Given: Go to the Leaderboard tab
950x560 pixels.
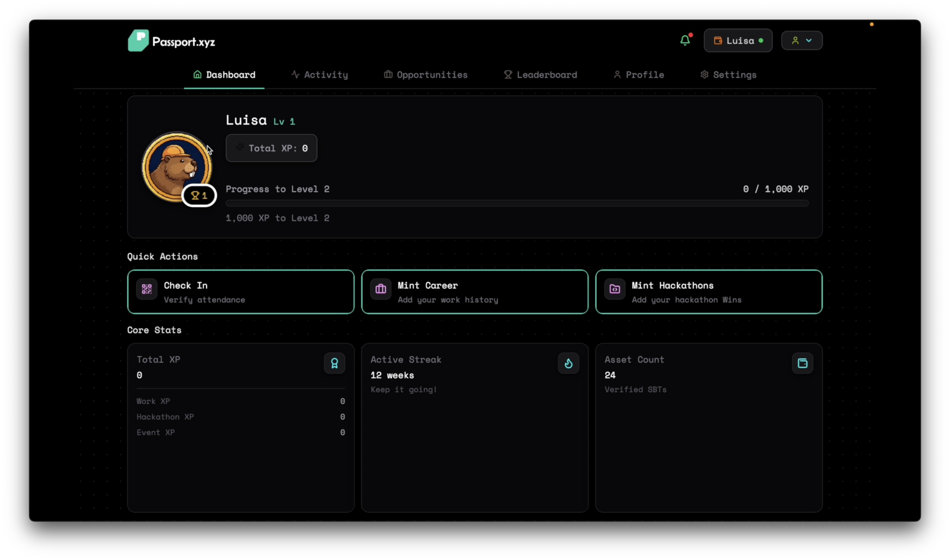Looking at the screenshot, I should 540,75.
